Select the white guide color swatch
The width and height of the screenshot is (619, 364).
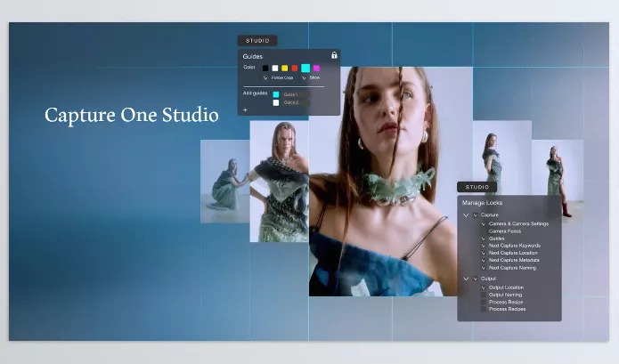pyautogui.click(x=275, y=69)
